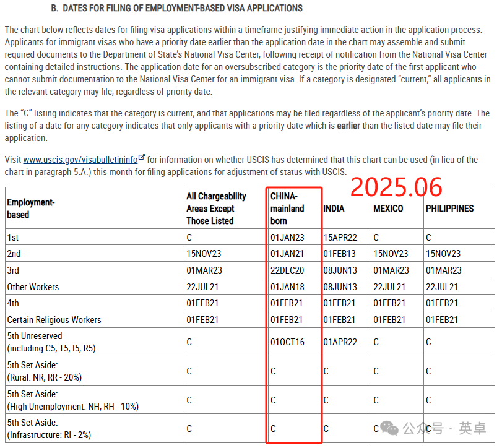Select the 'C' in Philippines' 5th Unreserved row
The width and height of the screenshot is (502, 448).
429,342
